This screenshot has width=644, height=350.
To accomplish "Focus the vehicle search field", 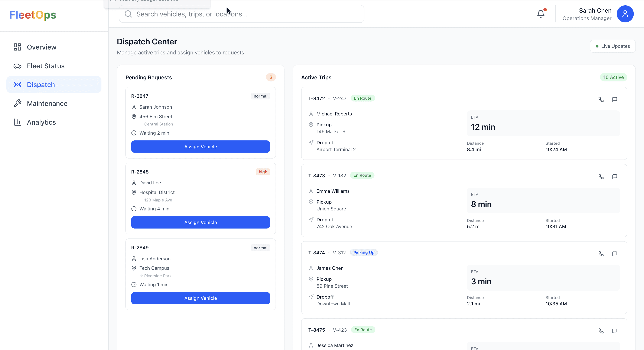I will pyautogui.click(x=241, y=14).
